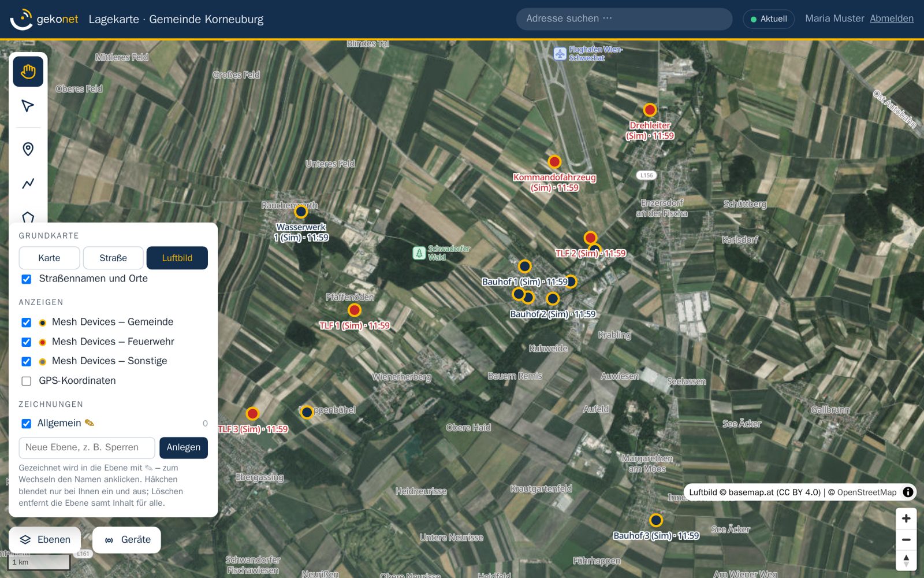This screenshot has height=578, width=924.
Task: Click the Flughafen Wien-Schwechat airport icon
Action: click(x=560, y=54)
